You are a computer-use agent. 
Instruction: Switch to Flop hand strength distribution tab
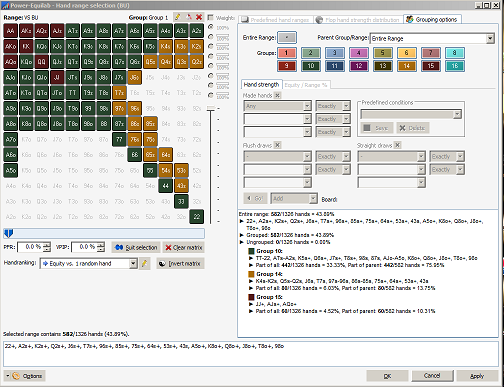[358, 20]
